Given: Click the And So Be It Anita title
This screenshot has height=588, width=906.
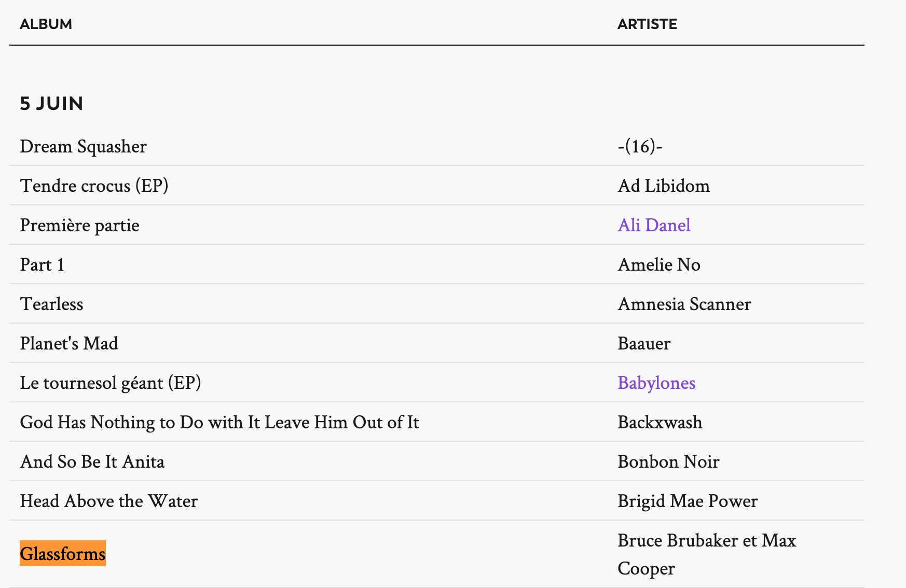Looking at the screenshot, I should tap(92, 461).
